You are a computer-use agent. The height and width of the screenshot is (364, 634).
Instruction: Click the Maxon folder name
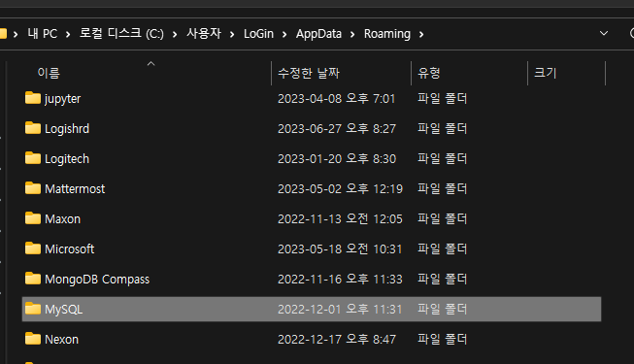[63, 219]
